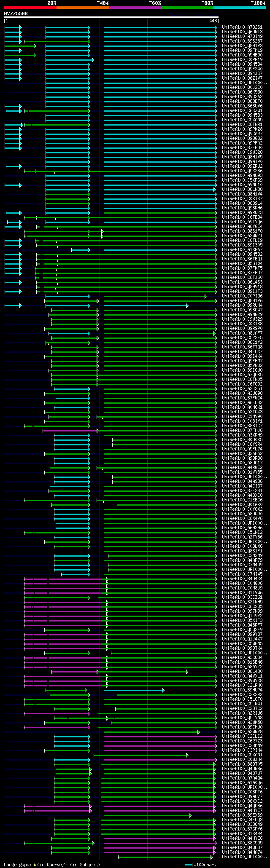Select the UniRef100_A5HE90 label
The image size is (270, 868).
[x=242, y=55]
